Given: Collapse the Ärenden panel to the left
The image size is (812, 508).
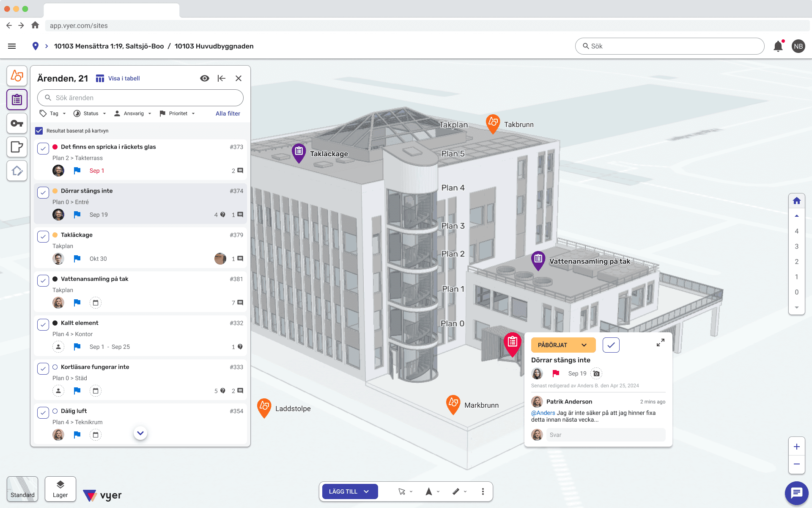Looking at the screenshot, I should 222,78.
